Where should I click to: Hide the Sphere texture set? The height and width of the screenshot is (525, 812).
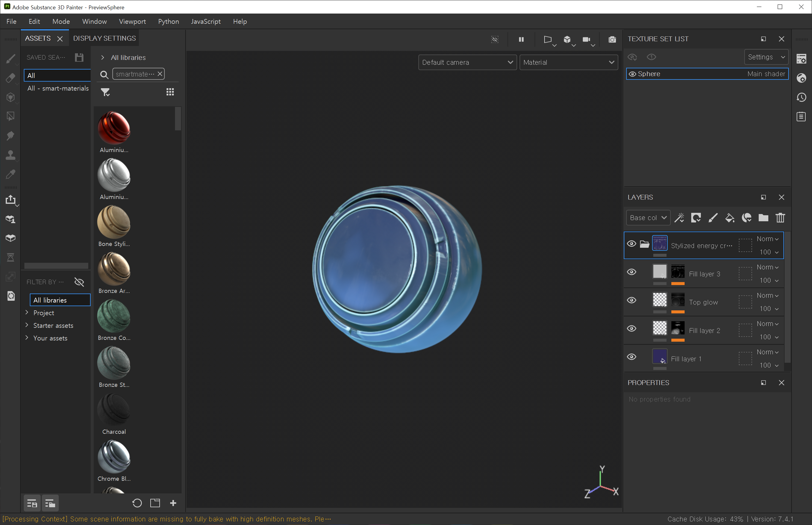click(x=632, y=74)
